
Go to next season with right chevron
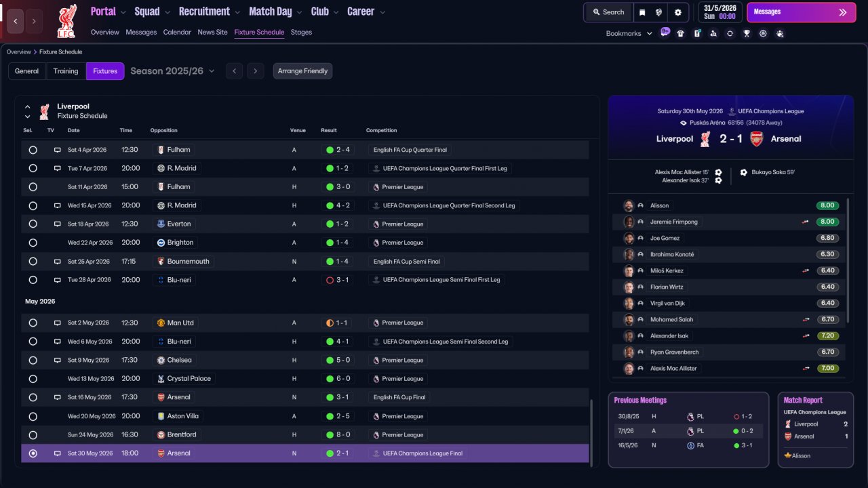pos(255,71)
